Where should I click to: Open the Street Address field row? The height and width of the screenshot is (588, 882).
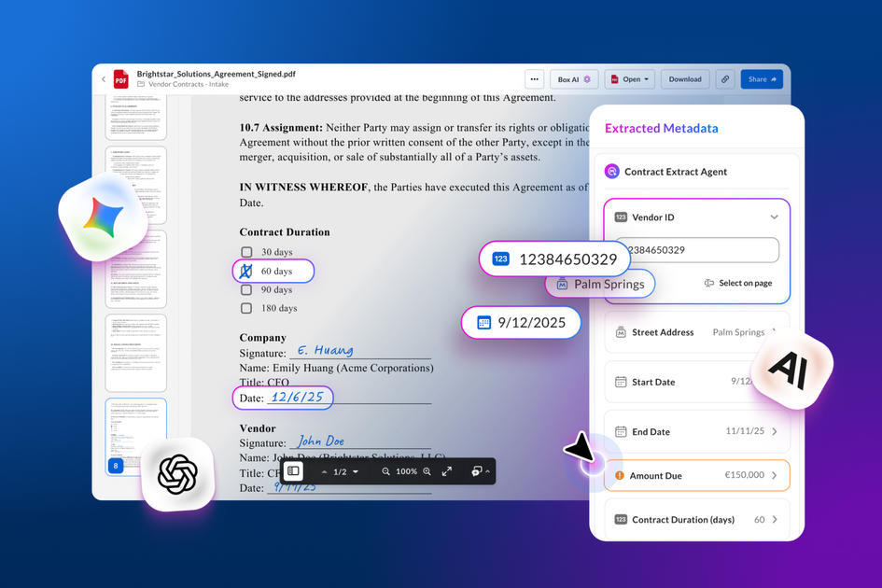point(697,332)
